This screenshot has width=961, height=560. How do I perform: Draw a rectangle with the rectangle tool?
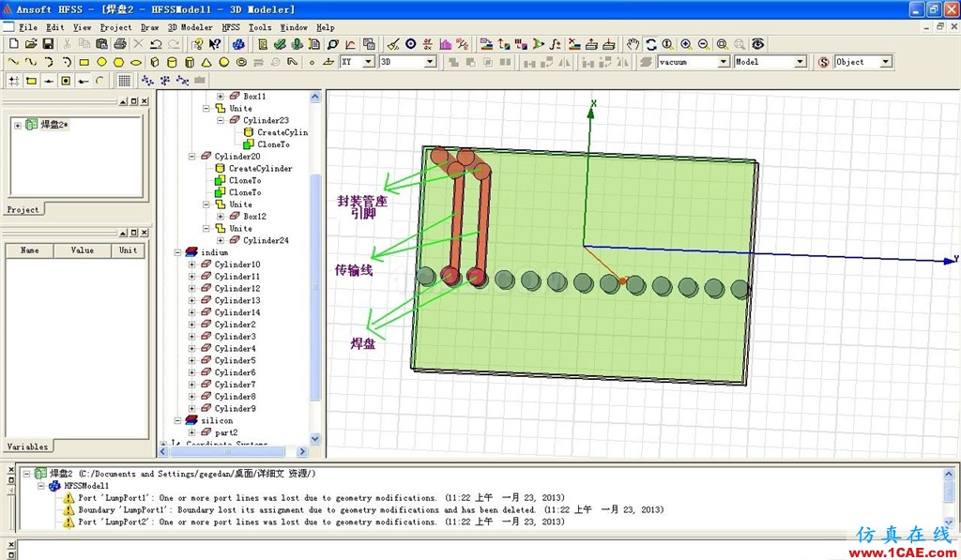click(84, 62)
